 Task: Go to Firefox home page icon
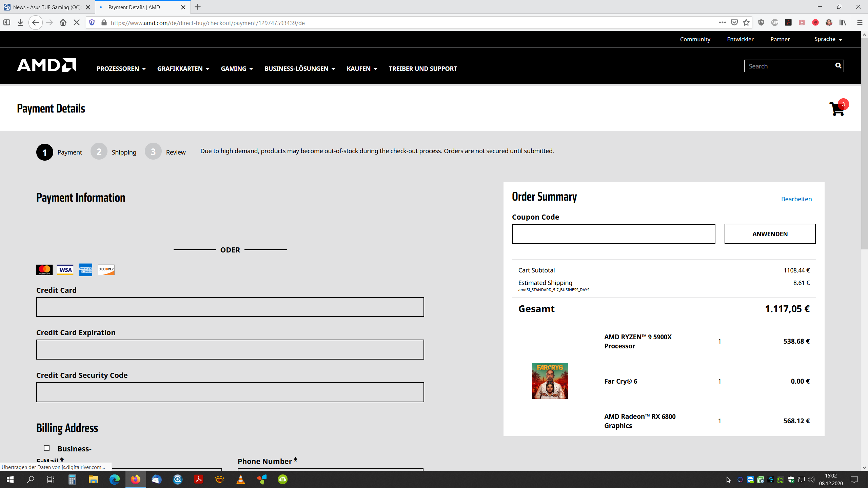tap(63, 23)
